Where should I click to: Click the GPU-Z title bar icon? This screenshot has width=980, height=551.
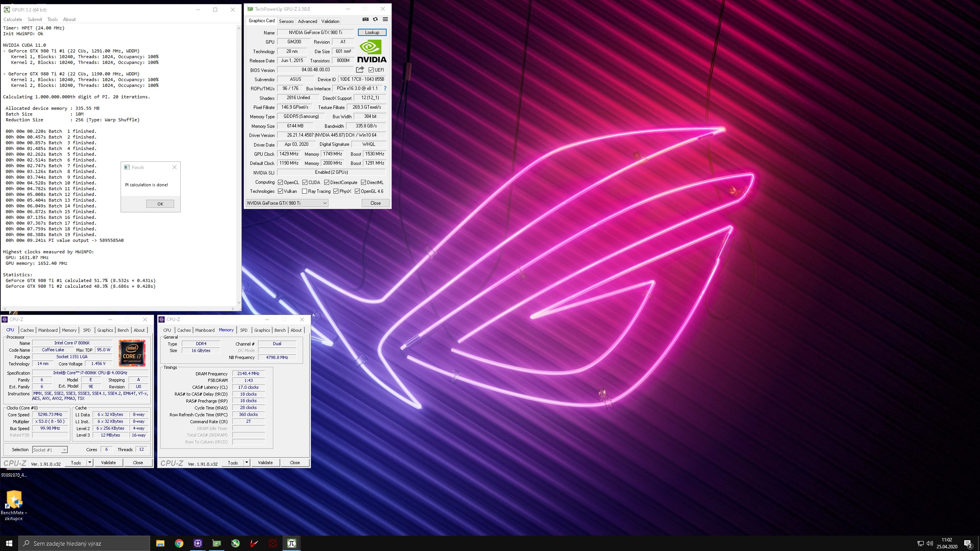(250, 9)
